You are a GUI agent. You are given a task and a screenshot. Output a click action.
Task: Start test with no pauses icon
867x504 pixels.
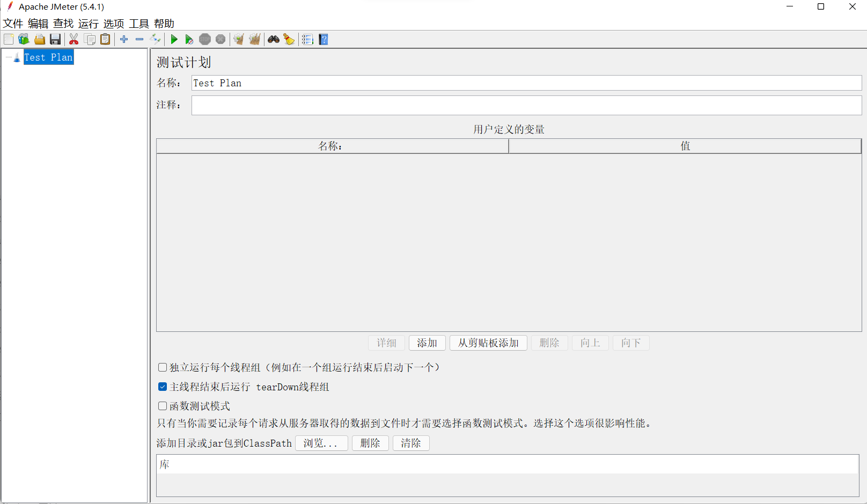coord(189,39)
